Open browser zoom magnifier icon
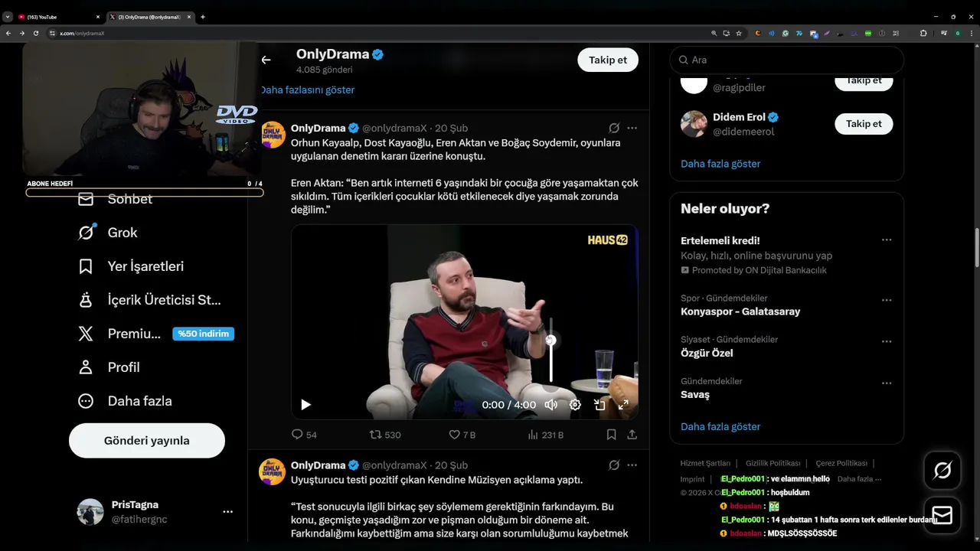The width and height of the screenshot is (980, 551). click(x=714, y=33)
